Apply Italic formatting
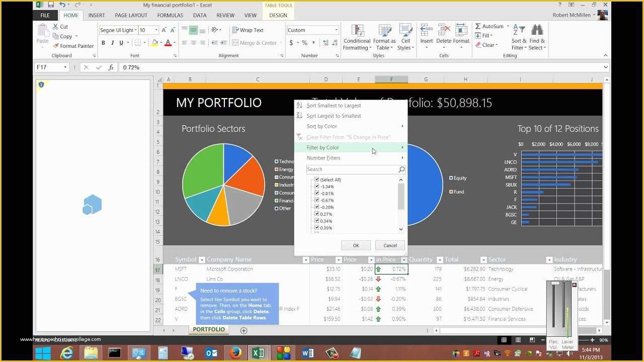The width and height of the screenshot is (644, 362). tap(112, 43)
